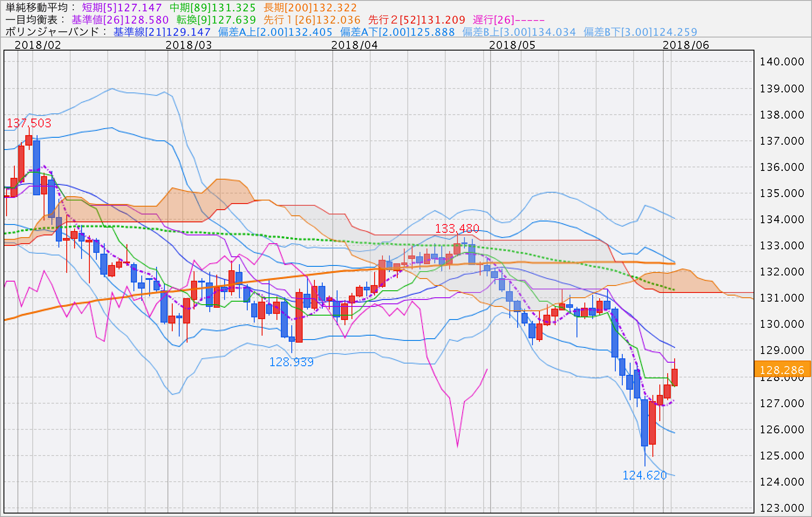Click the 129.000 price axis label

pyautogui.click(x=782, y=350)
